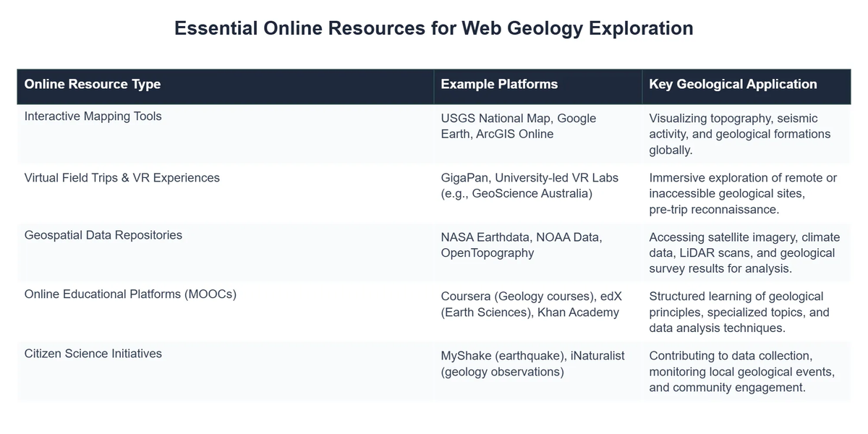
Task: Select the 'Virtual Field Trips & VR Experiences' cell
Action: point(226,193)
